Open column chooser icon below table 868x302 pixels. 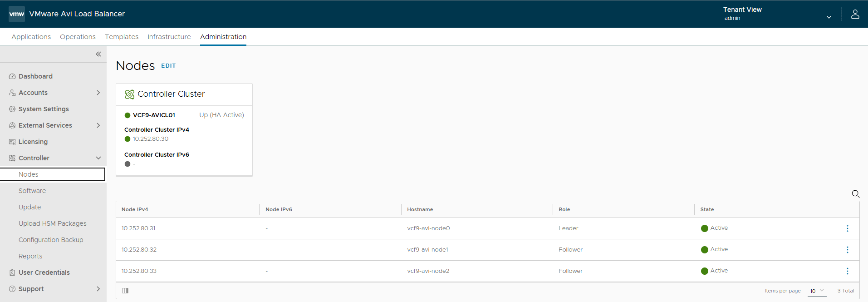(125, 291)
